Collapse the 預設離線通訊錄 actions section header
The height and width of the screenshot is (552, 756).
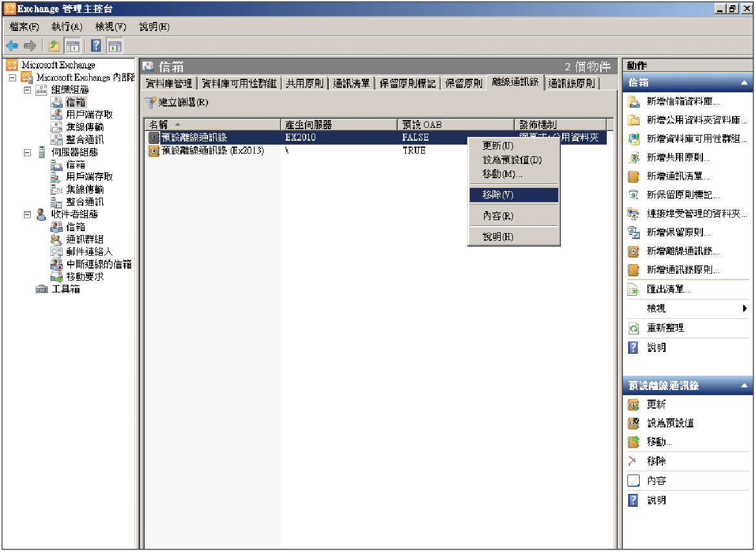[x=744, y=386]
